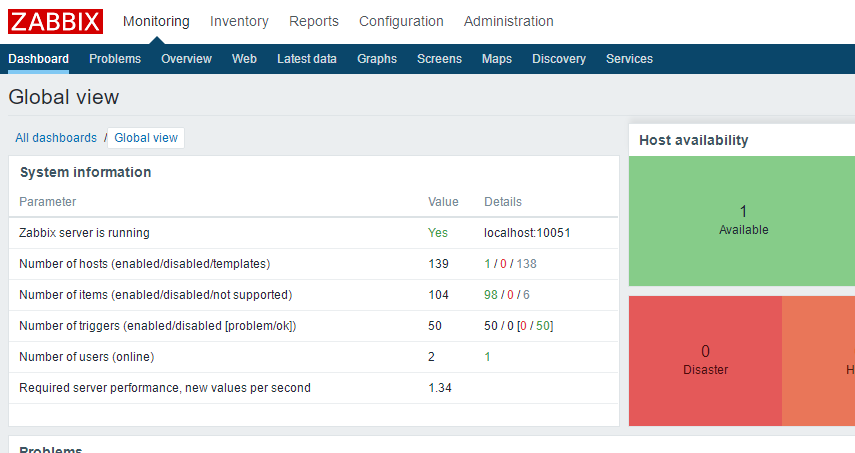The width and height of the screenshot is (855, 453).
Task: Open the Monitoring menu
Action: [x=156, y=21]
